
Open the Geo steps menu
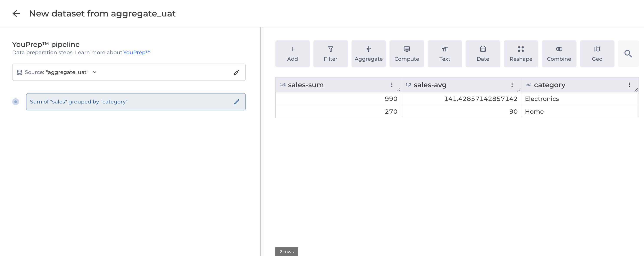click(597, 54)
